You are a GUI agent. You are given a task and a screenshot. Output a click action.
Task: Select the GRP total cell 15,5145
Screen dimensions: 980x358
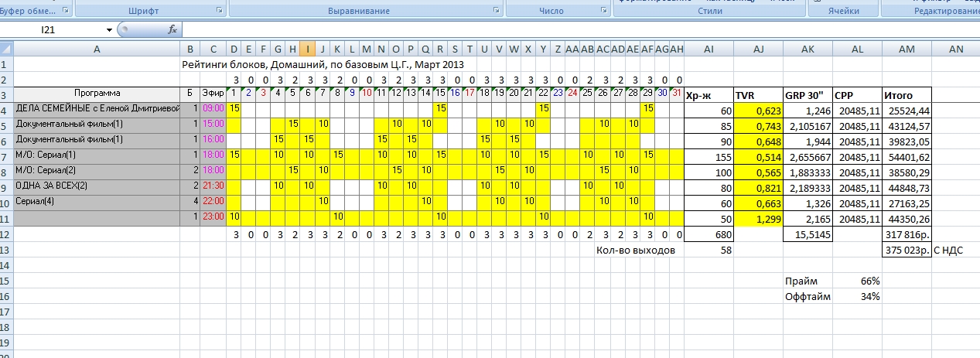coord(808,234)
